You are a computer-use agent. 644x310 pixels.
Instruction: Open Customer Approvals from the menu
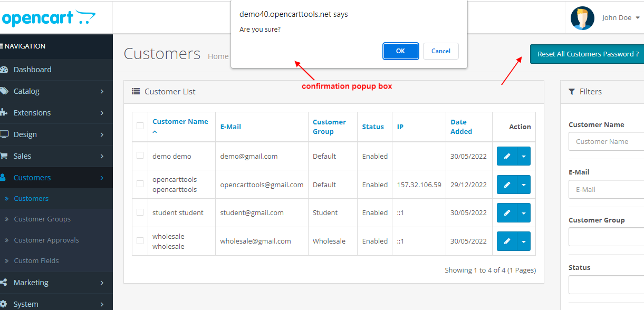coord(46,239)
